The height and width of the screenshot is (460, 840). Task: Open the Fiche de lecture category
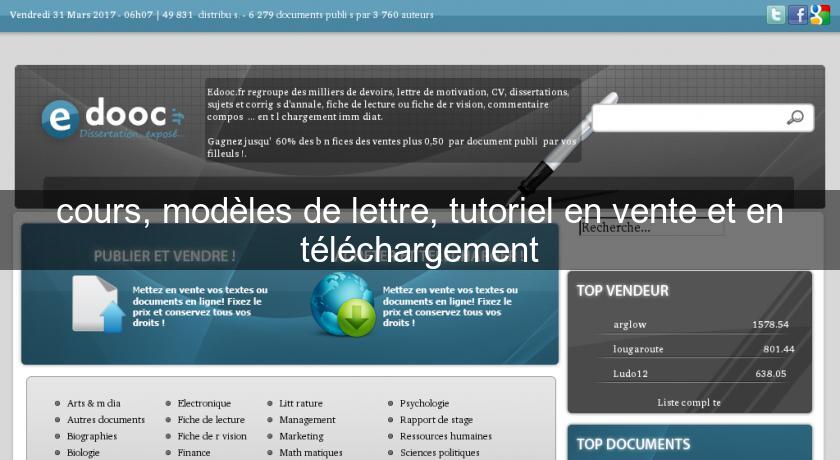coord(211,420)
